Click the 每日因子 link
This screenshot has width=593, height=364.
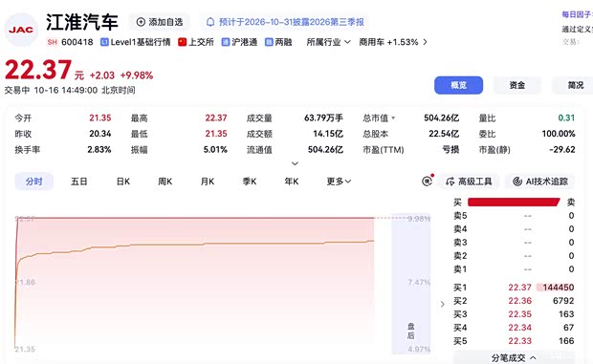(x=577, y=14)
